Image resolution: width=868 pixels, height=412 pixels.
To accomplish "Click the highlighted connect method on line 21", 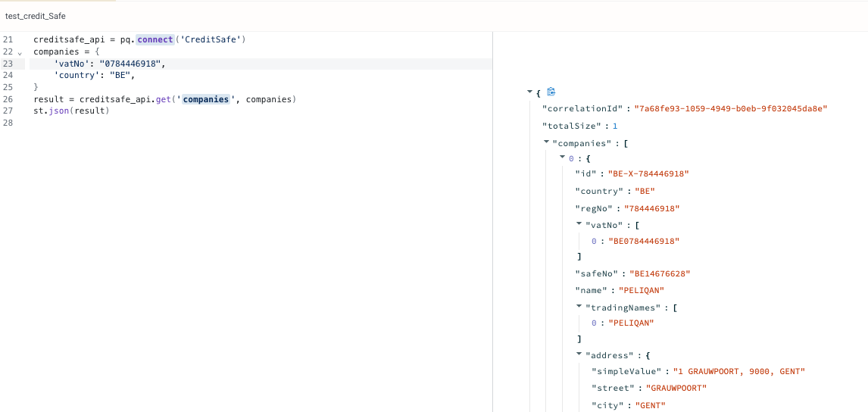I will click(155, 40).
